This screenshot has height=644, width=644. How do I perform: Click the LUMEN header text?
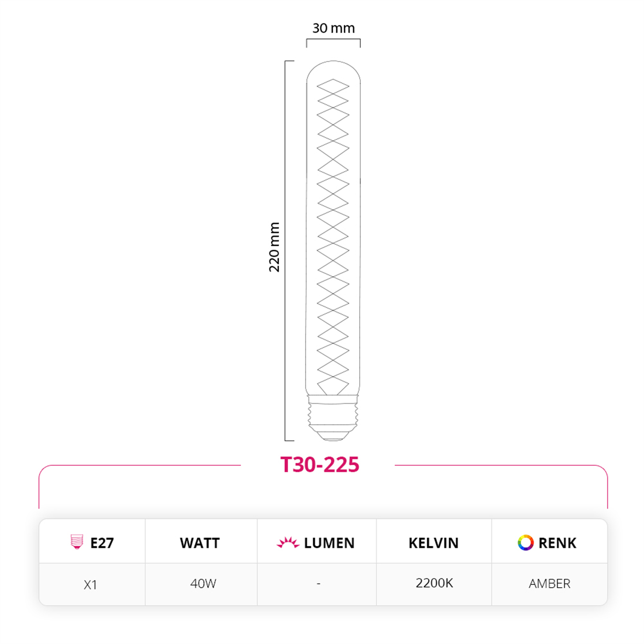[329, 543]
